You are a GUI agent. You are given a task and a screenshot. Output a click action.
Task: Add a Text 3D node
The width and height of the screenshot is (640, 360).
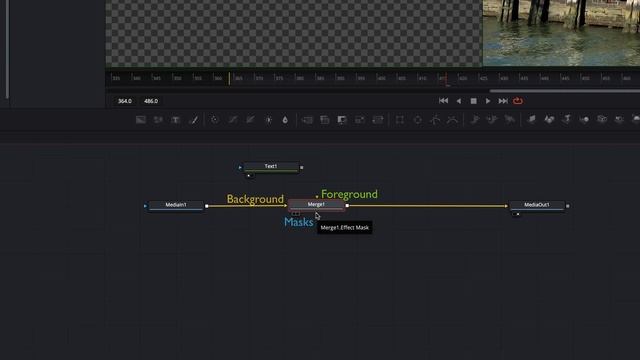[567, 119]
